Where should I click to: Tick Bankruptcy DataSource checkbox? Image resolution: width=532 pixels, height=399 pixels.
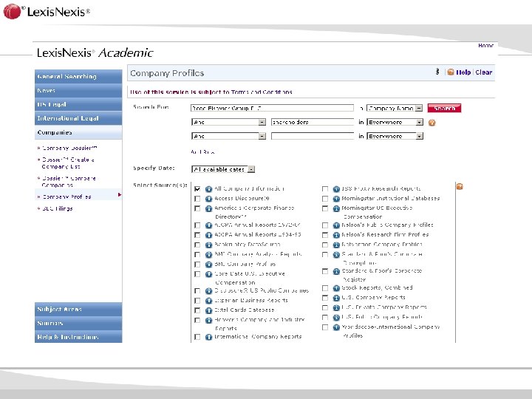[x=197, y=245]
